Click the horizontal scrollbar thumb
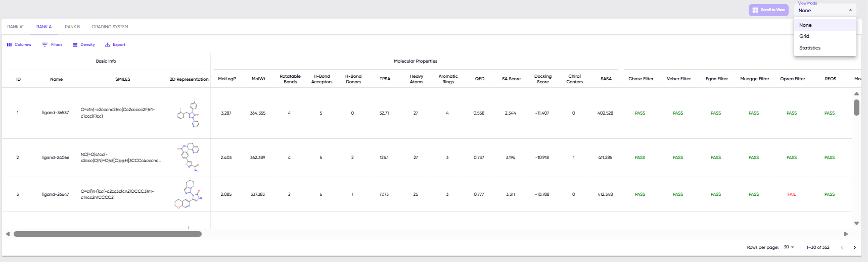 (107, 234)
